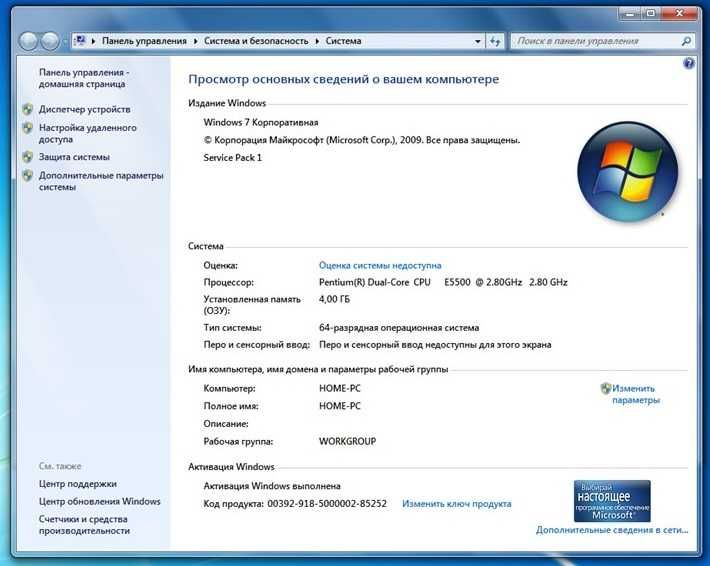710x566 pixels.
Task: Open Защита системы link
Action: 74,157
